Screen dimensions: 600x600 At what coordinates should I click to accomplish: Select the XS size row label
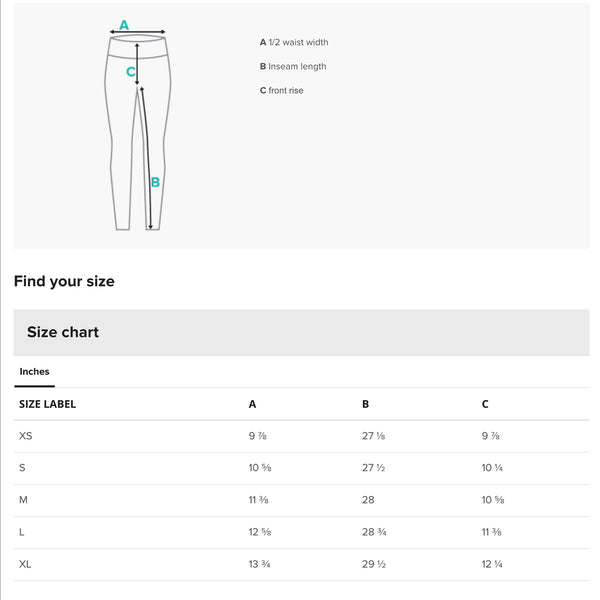coord(26,436)
